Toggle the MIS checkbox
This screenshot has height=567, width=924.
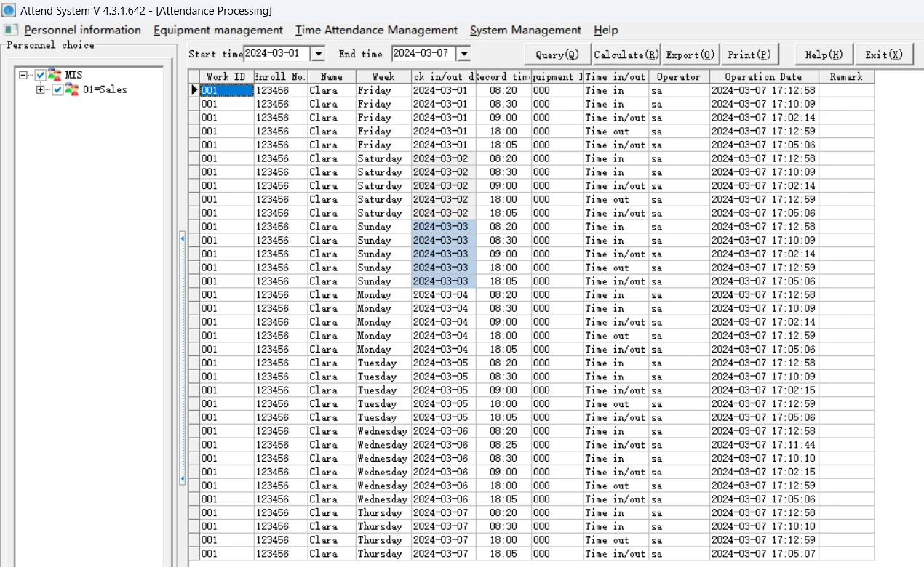[x=41, y=75]
